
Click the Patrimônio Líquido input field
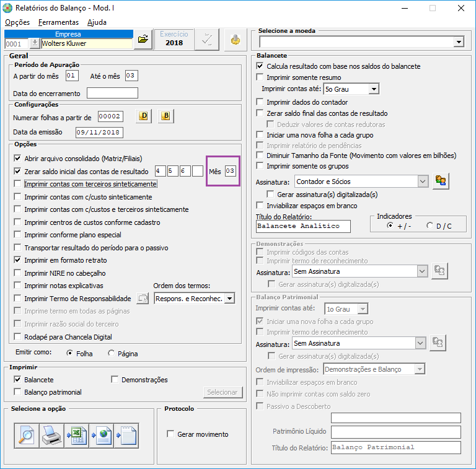pyautogui.click(x=396, y=432)
